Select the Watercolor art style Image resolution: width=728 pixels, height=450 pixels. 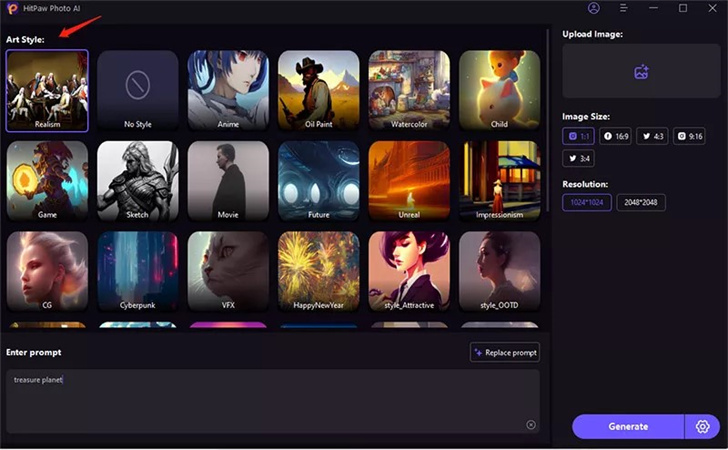pyautogui.click(x=409, y=91)
